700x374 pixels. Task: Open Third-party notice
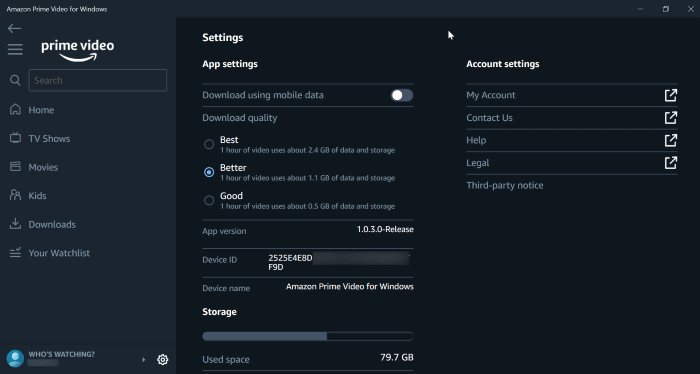point(505,185)
